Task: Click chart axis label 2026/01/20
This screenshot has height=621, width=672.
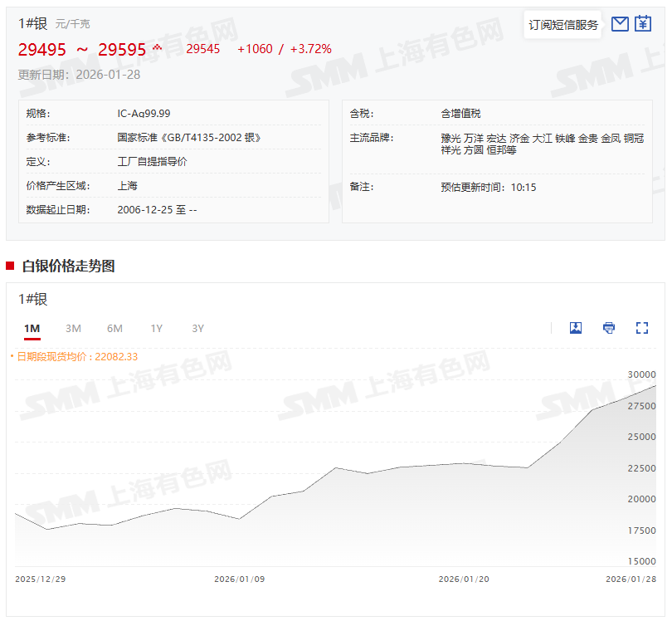Action: 463,579
